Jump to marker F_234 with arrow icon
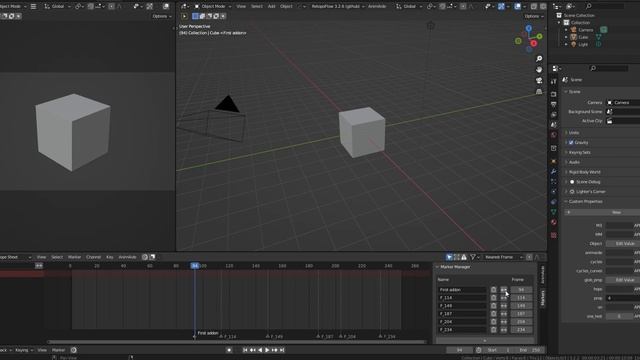Viewport: 640px width, 360px height. [x=504, y=329]
